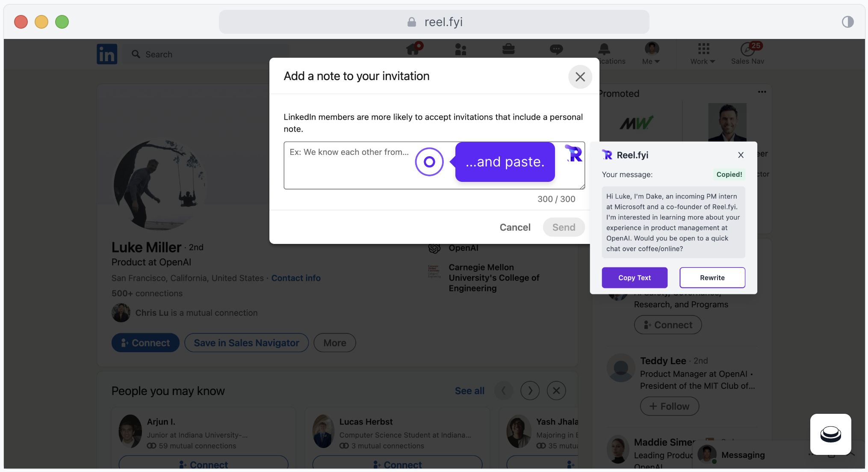Click the Send invitation button
This screenshot has width=868, height=472.
(x=564, y=227)
